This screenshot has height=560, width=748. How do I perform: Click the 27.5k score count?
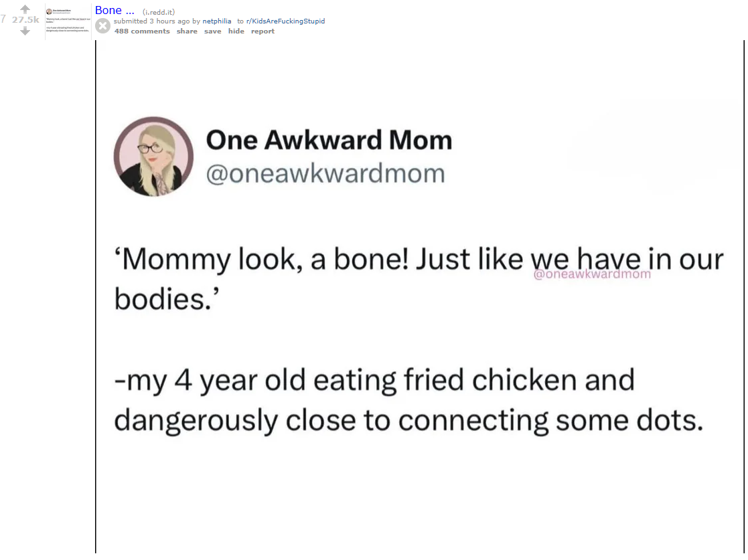tap(25, 20)
